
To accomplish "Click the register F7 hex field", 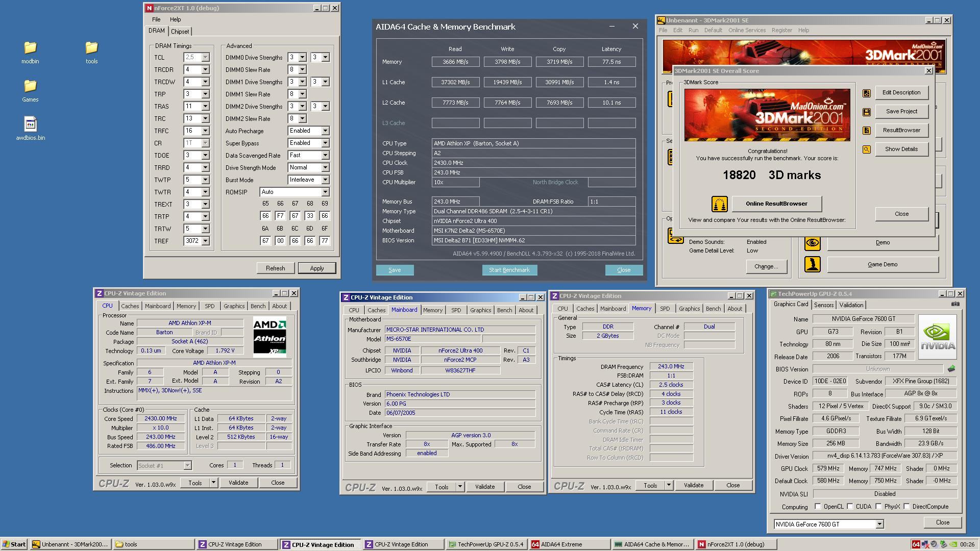I will (x=280, y=216).
